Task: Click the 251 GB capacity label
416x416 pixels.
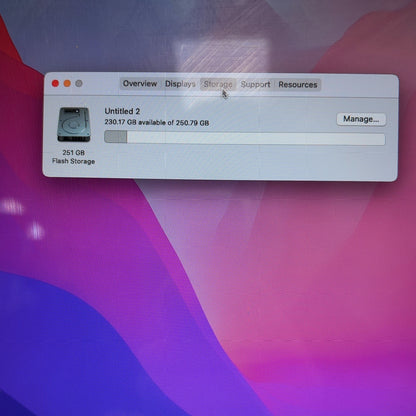Action: (73, 153)
